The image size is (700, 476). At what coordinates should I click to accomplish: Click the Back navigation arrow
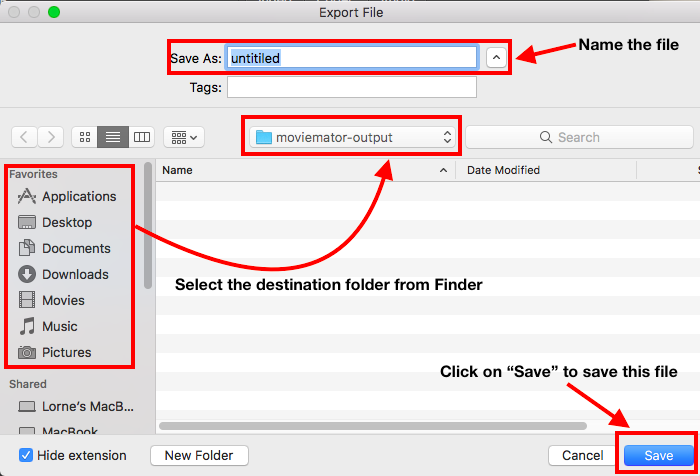(25, 137)
